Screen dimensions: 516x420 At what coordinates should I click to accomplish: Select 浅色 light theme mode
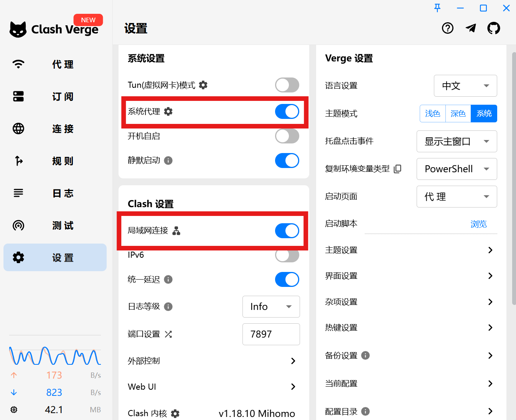click(x=433, y=114)
